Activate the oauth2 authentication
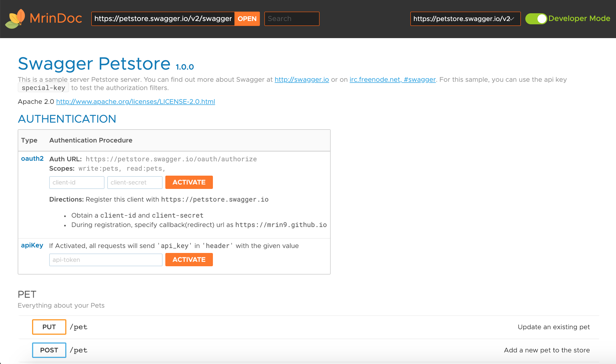 coord(189,182)
